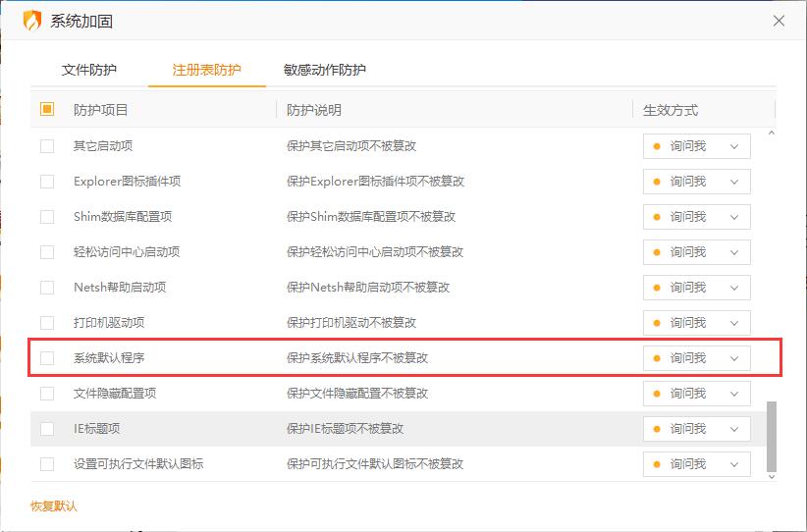Click the 设置可执行文件默认图标 item name
The width and height of the screenshot is (807, 532).
tap(138, 464)
